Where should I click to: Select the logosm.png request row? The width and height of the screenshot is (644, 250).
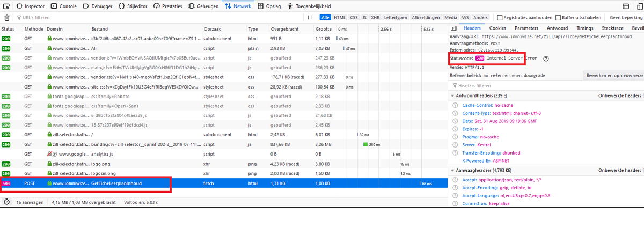(x=223, y=174)
